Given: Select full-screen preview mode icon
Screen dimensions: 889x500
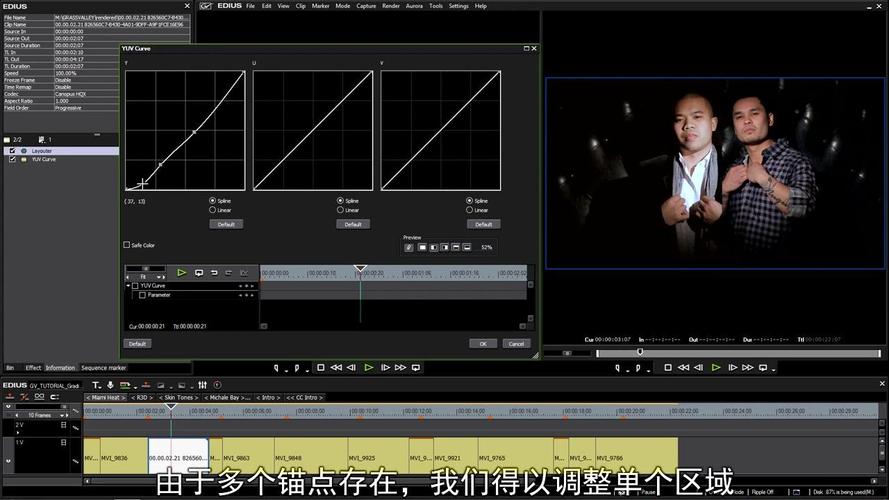Looking at the screenshot, I should point(422,247).
